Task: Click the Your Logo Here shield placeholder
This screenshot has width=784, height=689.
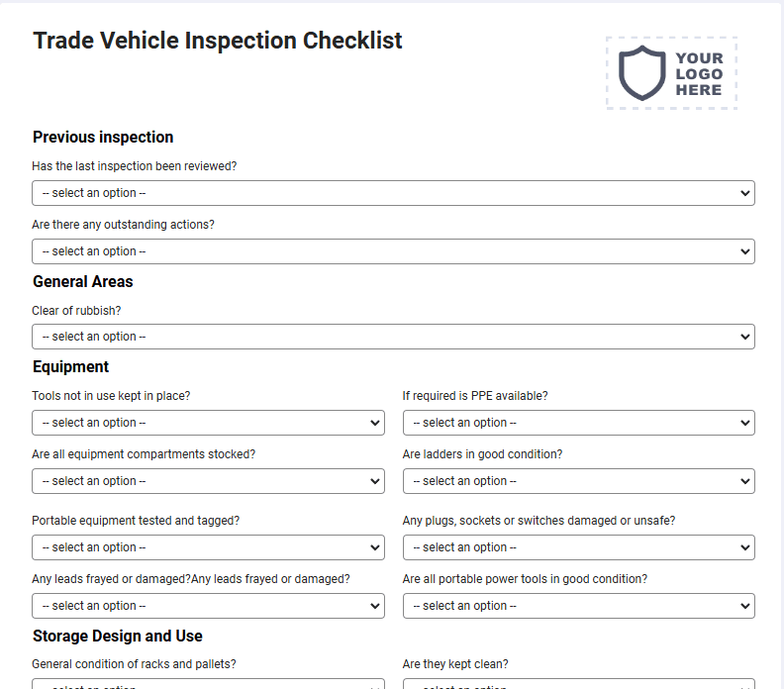Action: click(x=671, y=73)
